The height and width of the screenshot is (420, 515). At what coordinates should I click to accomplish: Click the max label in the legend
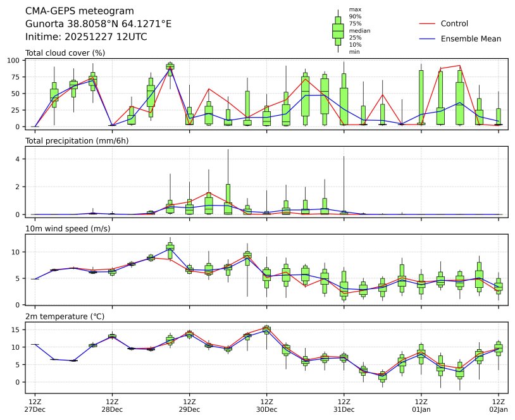(x=355, y=9)
